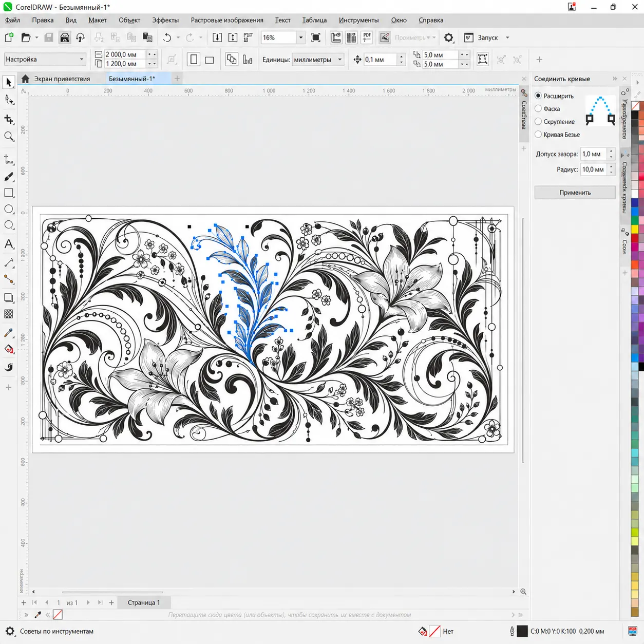Viewport: 644px width, 644px height.
Task: Click the nudge distance 0,1 мм field
Action: pos(380,60)
